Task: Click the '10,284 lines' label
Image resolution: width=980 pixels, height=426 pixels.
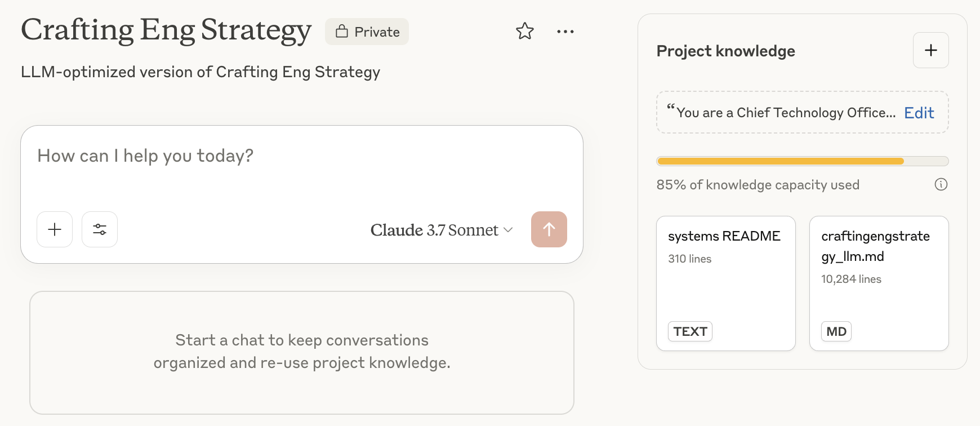Action: tap(851, 279)
